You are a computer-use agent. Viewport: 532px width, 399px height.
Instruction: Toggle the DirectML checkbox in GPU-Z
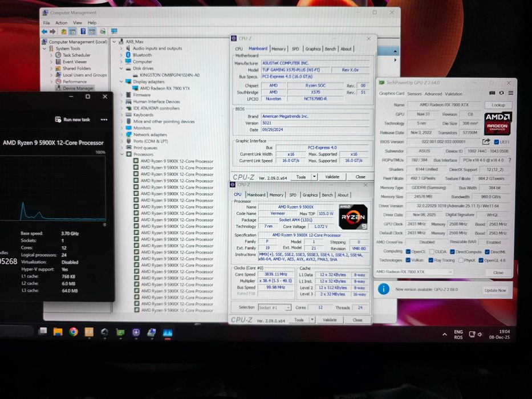(487, 251)
